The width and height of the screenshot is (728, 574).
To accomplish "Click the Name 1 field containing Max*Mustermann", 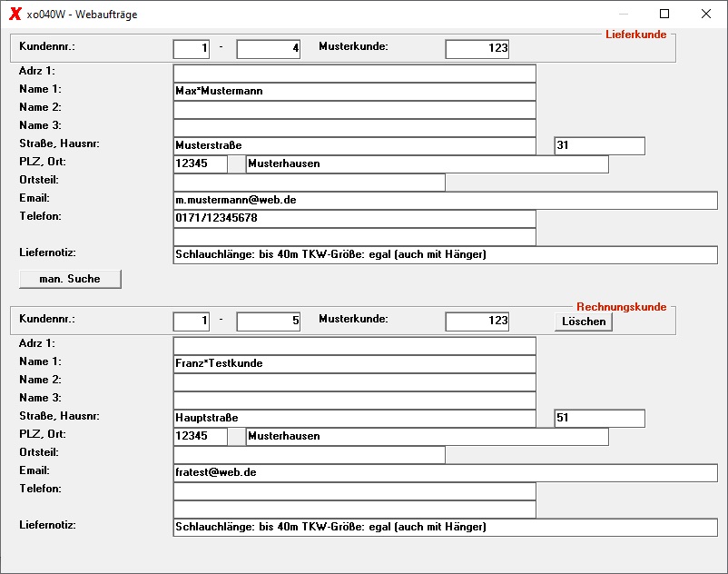I will pyautogui.click(x=355, y=92).
